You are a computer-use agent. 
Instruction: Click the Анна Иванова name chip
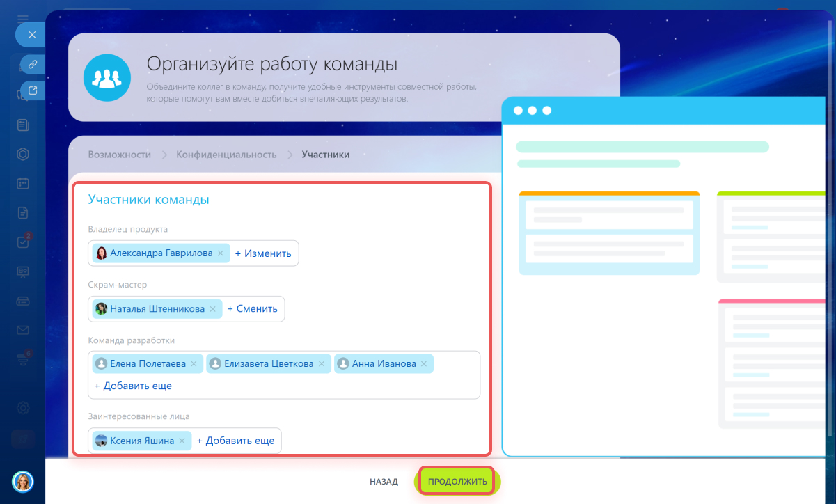tap(384, 363)
